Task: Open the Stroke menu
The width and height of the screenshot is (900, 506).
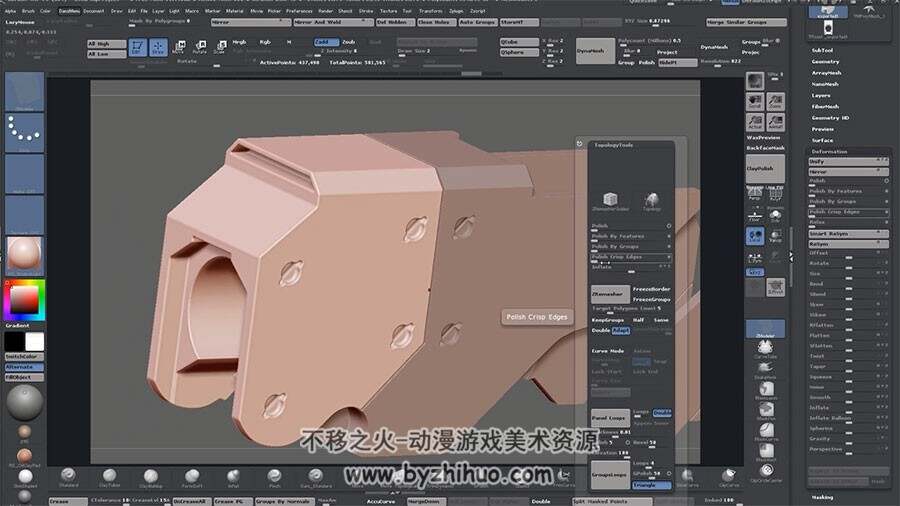Action: (x=366, y=11)
